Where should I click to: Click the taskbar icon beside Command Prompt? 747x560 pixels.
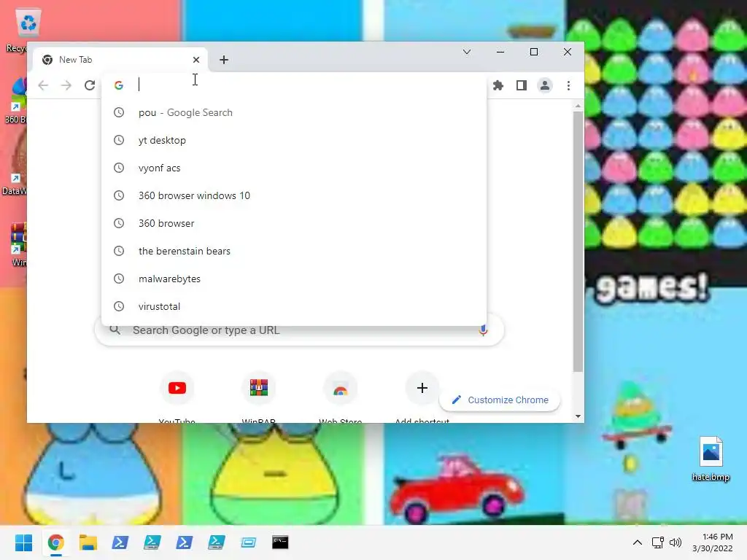pos(248,542)
